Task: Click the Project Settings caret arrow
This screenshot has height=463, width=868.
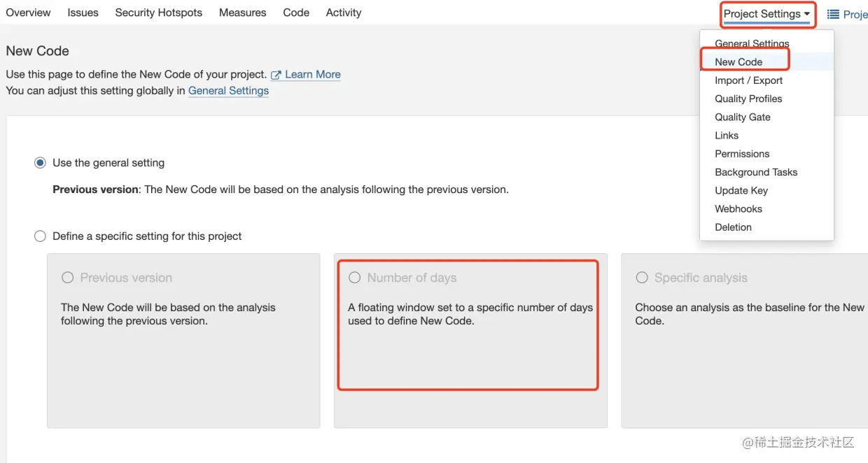Action: 807,14
